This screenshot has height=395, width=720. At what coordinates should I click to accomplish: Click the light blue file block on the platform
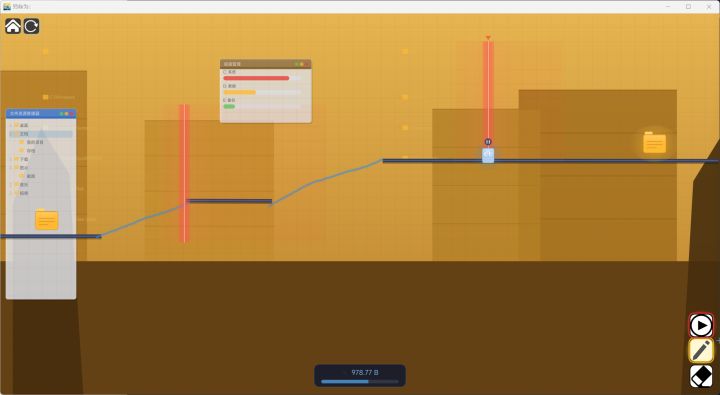tap(488, 155)
